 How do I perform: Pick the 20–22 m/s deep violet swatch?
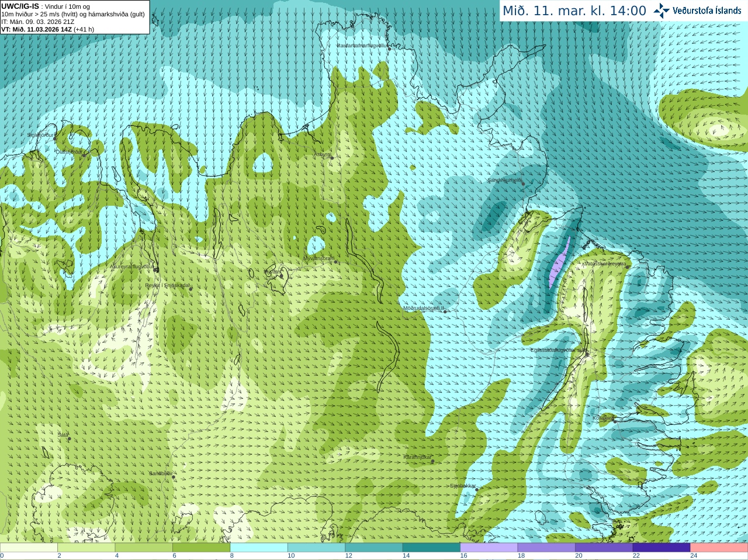coord(604,548)
